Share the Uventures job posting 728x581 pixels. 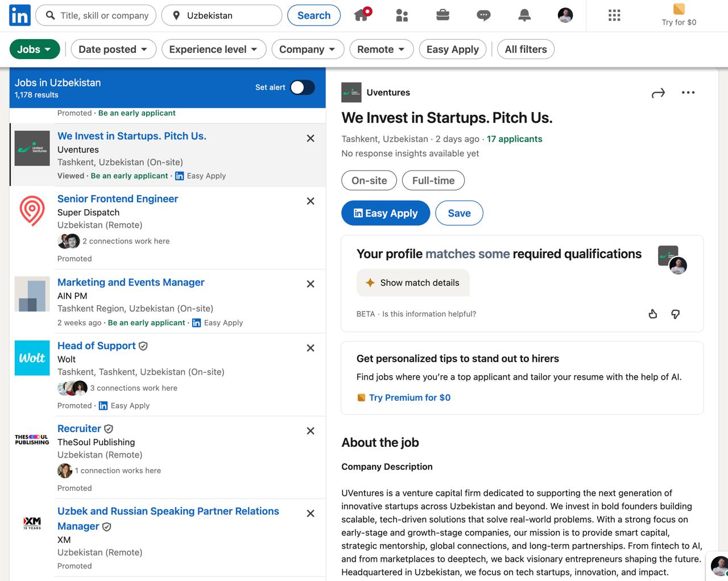(x=658, y=93)
